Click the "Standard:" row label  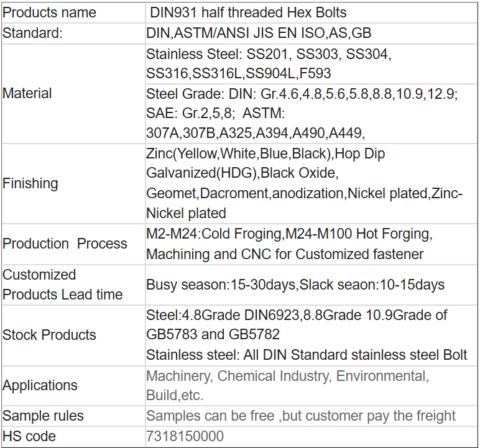point(33,34)
